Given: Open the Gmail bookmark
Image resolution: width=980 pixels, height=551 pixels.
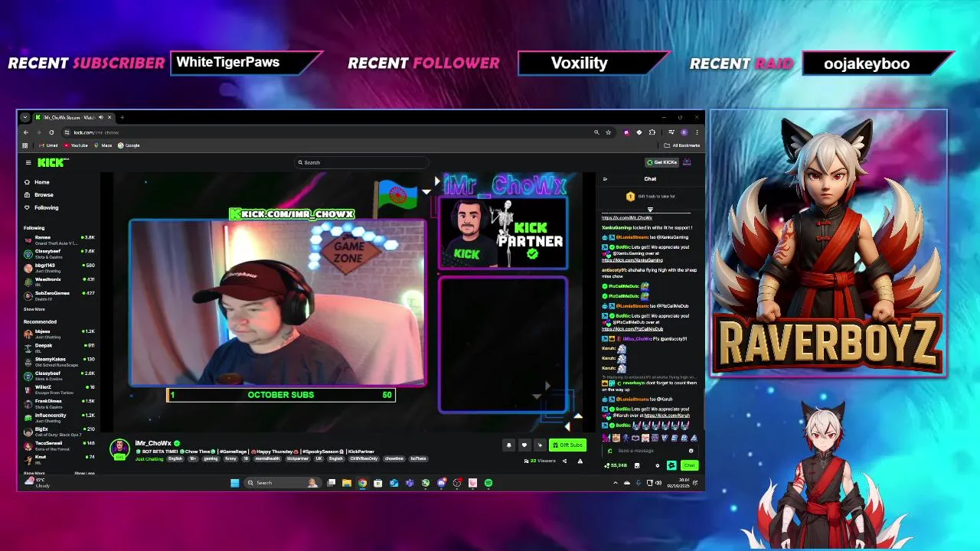Looking at the screenshot, I should click(x=49, y=145).
